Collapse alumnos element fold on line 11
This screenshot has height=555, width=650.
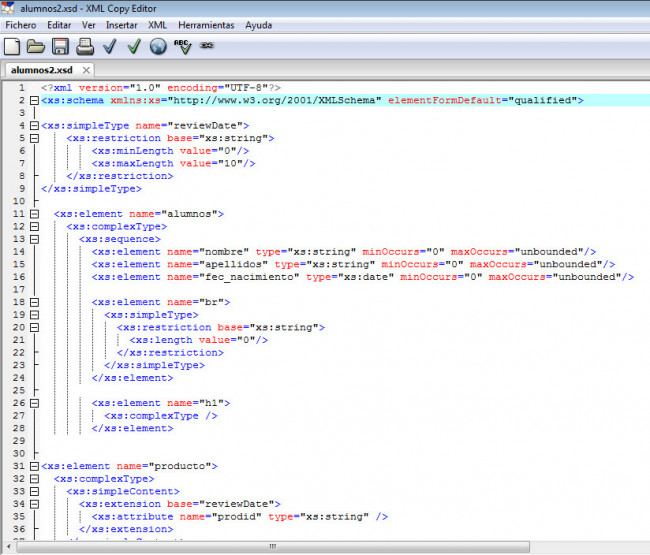[34, 214]
